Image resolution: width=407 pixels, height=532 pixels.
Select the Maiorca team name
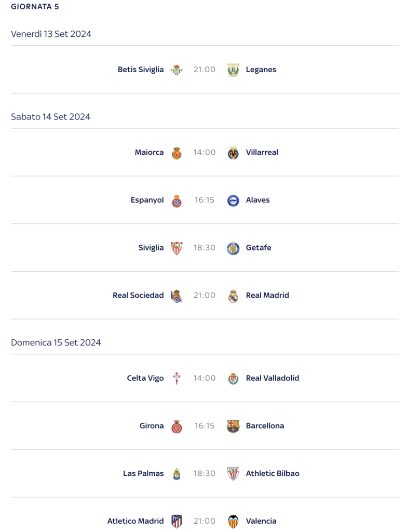149,152
